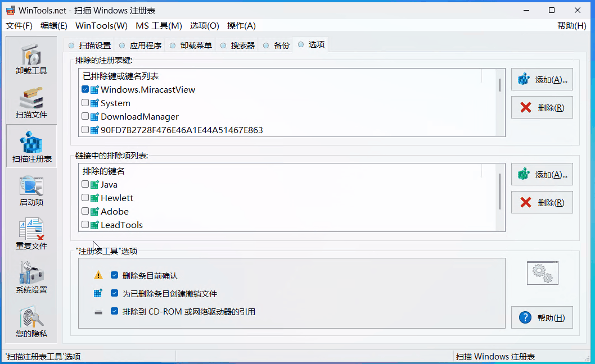This screenshot has width=595, height=364.
Task: Open the 帮助(H) menu in menu bar
Action: pos(571,26)
